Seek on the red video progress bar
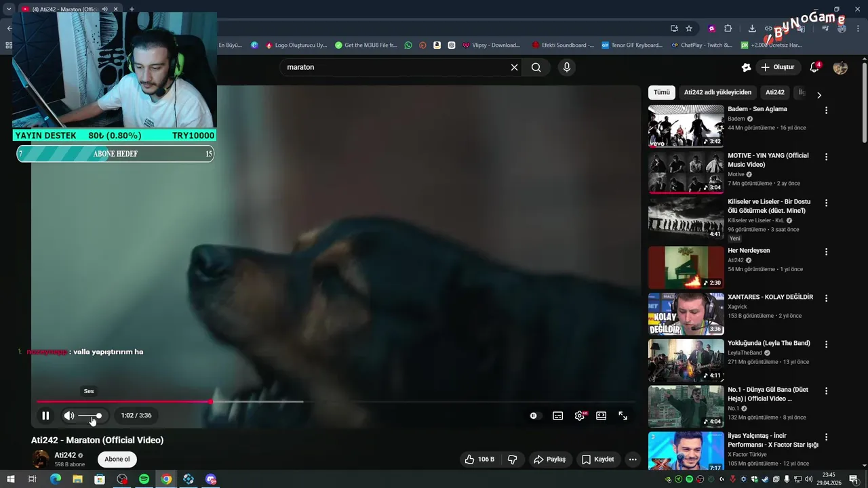The width and height of the screenshot is (868, 488). 336,401
